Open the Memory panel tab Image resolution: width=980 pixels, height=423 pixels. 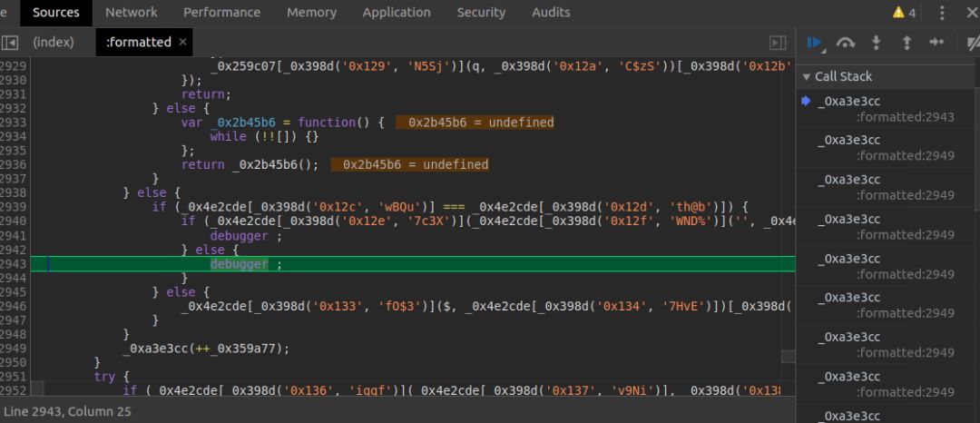pos(311,13)
